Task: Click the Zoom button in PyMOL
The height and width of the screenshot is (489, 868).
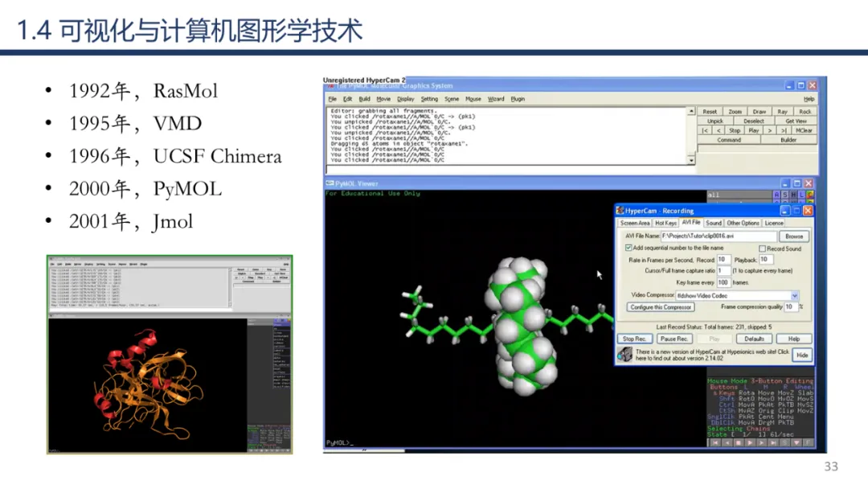Action: tap(735, 111)
